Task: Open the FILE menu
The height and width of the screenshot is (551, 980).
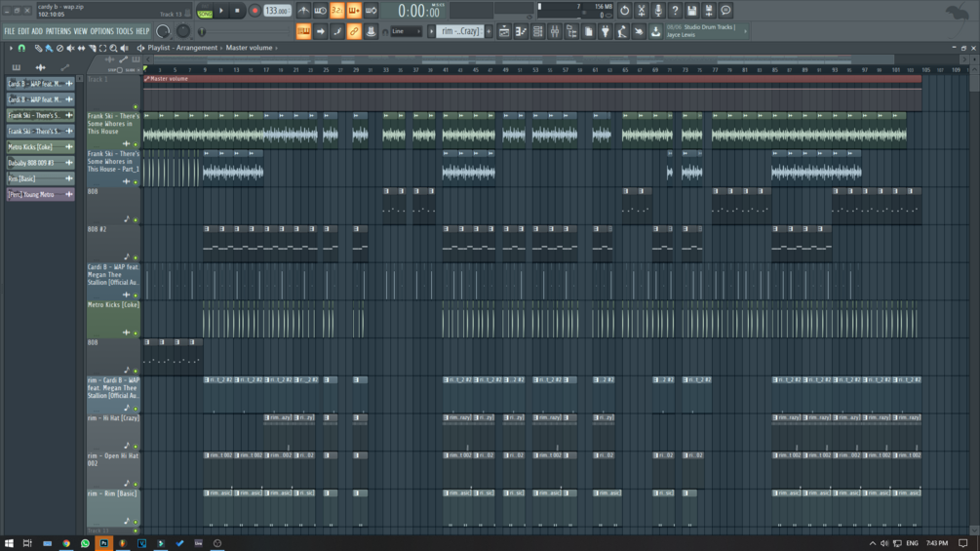Action: [10, 31]
